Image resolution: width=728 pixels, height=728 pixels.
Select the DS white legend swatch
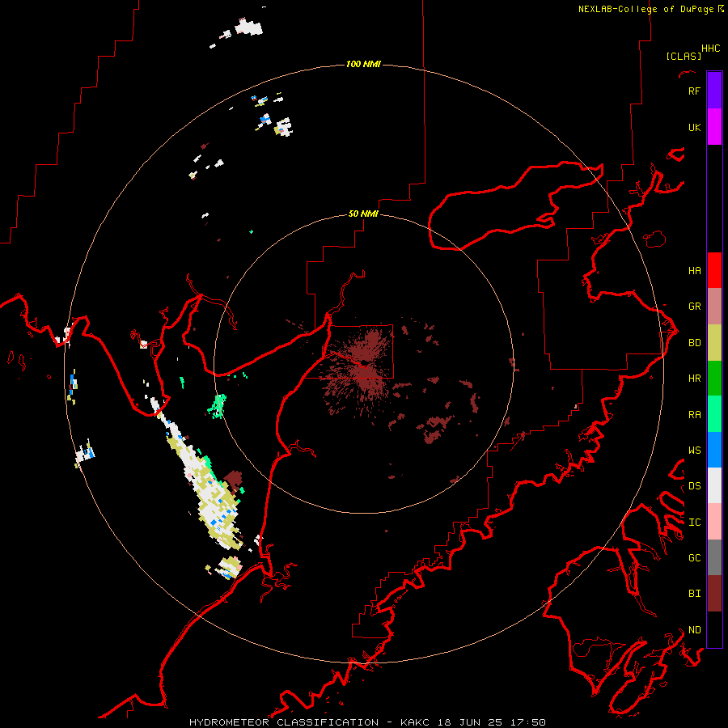point(714,485)
